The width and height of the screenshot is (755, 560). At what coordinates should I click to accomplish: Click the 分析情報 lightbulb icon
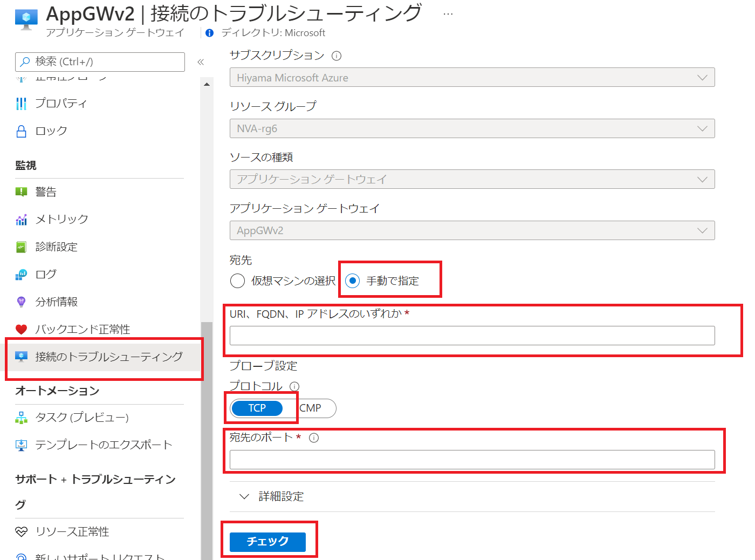[x=22, y=302]
